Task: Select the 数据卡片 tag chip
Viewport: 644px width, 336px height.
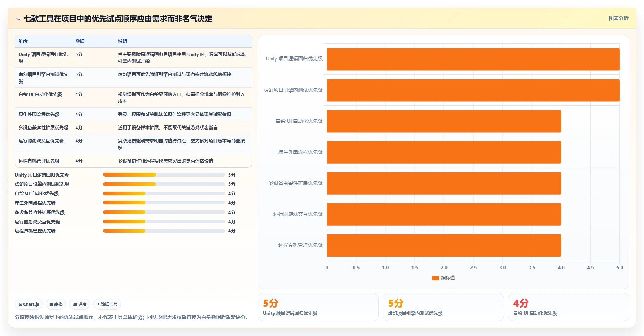Action: click(107, 304)
